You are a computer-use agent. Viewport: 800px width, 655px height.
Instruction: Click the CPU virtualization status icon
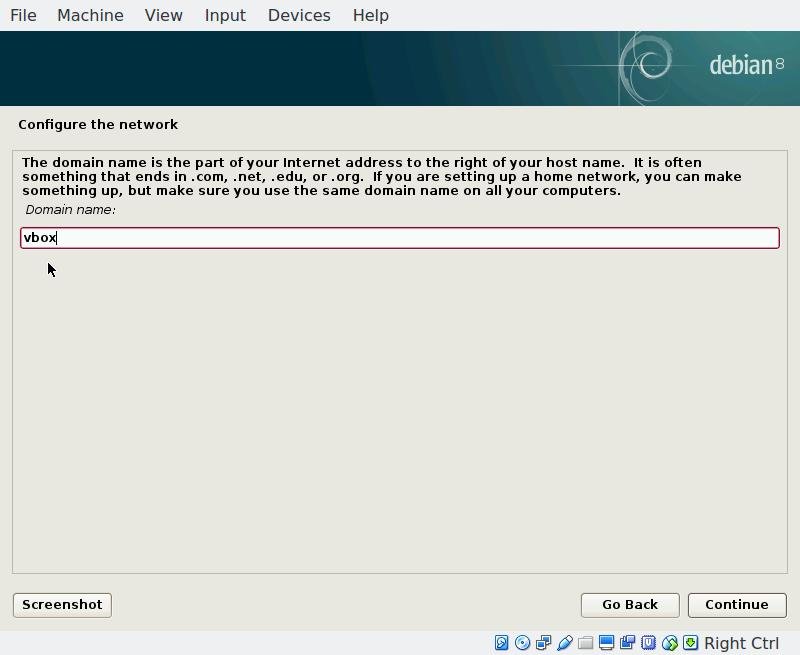pos(648,643)
